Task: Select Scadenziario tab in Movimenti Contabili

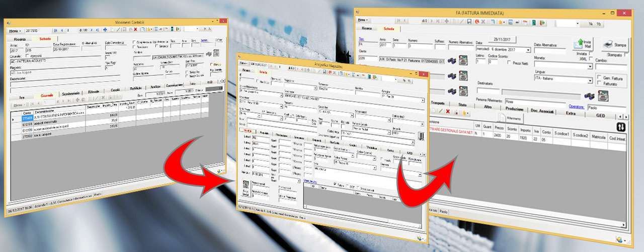Action: coord(71,94)
